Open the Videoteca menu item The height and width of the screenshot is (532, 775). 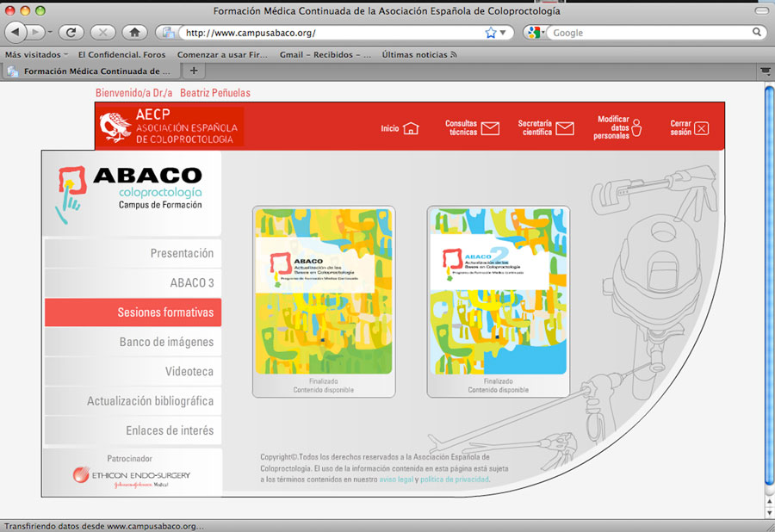[x=133, y=372]
